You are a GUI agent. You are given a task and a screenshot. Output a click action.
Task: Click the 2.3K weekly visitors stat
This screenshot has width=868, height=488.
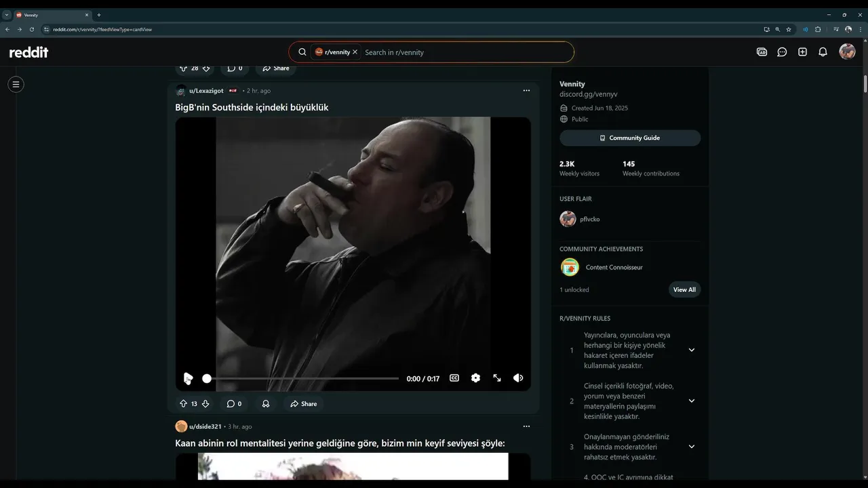(x=579, y=168)
